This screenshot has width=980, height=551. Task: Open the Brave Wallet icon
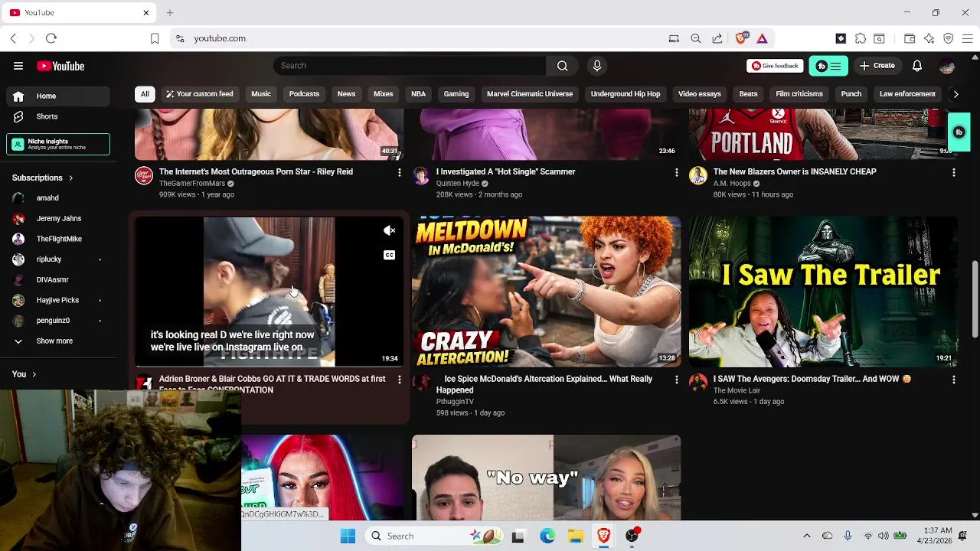[910, 38]
